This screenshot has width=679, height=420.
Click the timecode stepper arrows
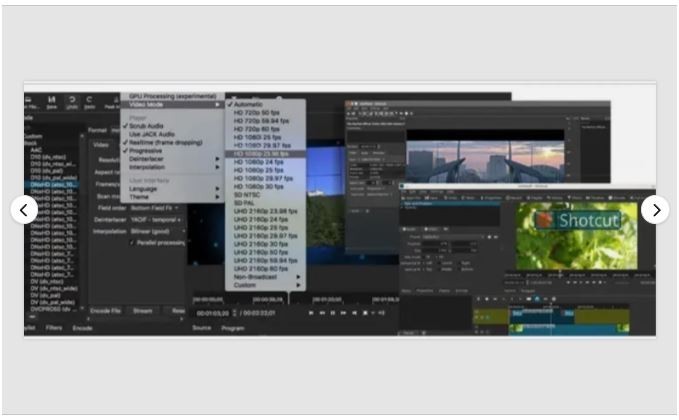pos(234,313)
